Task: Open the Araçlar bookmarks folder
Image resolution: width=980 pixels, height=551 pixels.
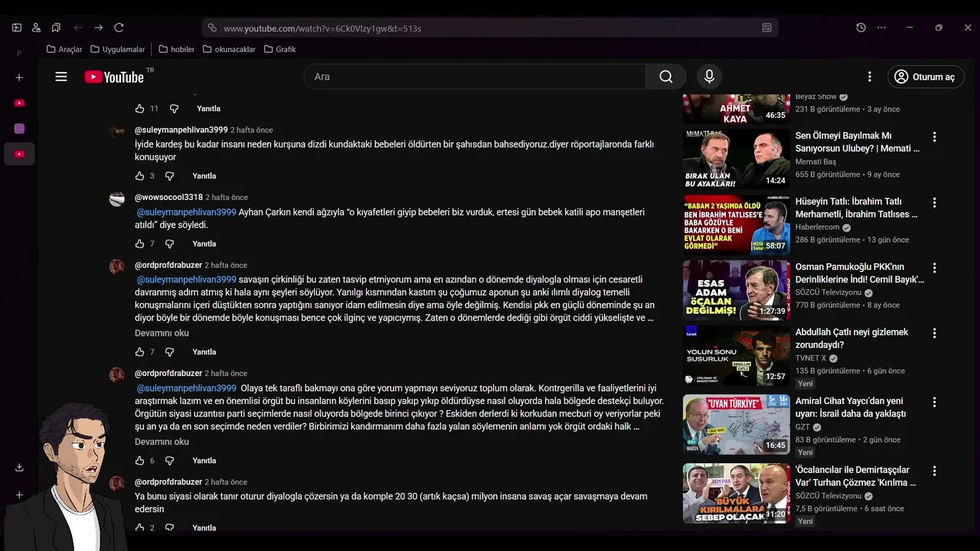Action: click(64, 49)
